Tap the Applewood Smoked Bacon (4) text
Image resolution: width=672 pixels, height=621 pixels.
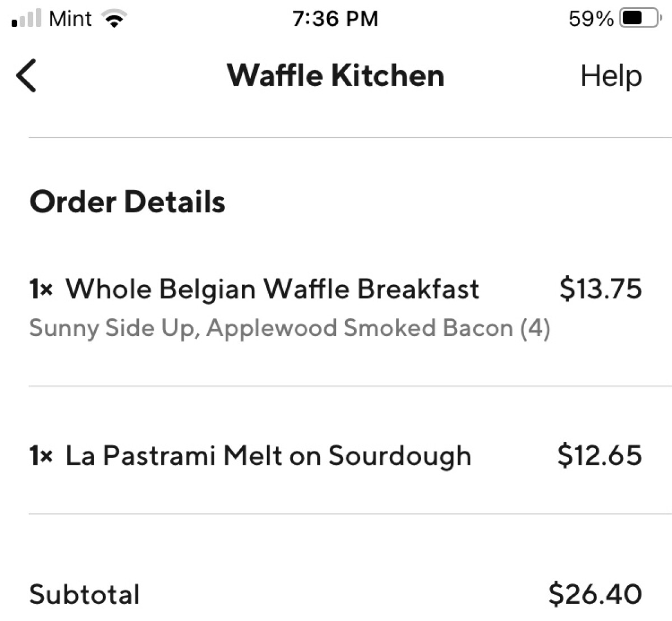tap(378, 328)
